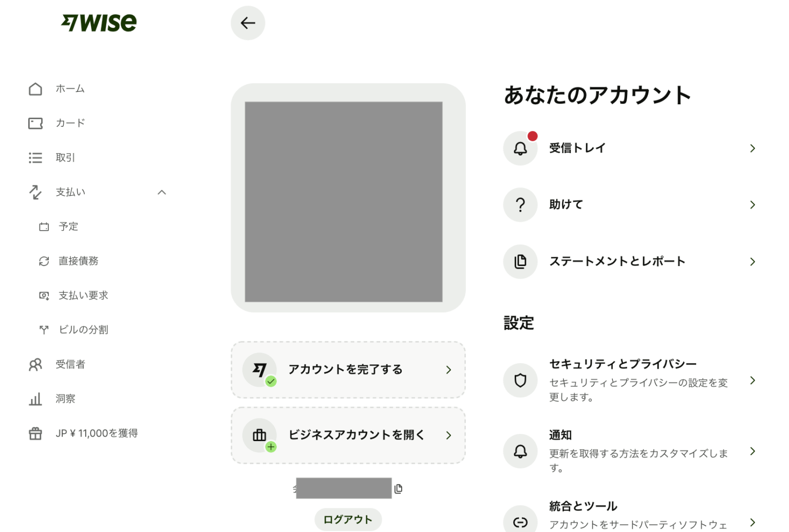Collapse the 支払い menu chevron
789x532 pixels.
(x=162, y=192)
